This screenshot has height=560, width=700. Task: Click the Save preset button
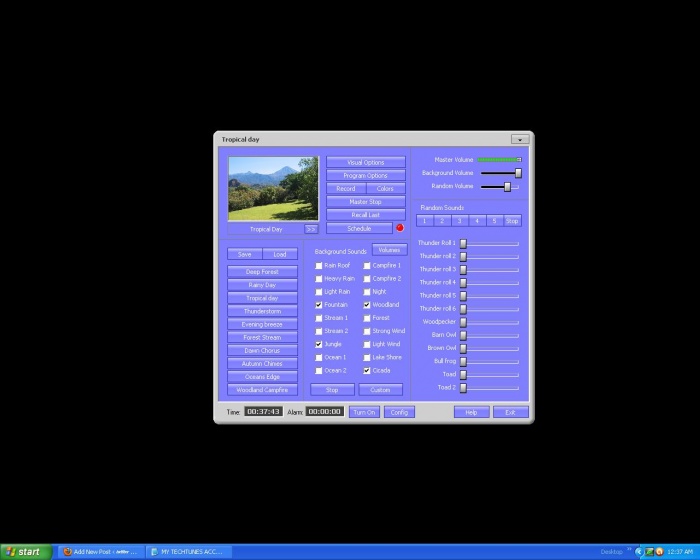click(x=245, y=254)
